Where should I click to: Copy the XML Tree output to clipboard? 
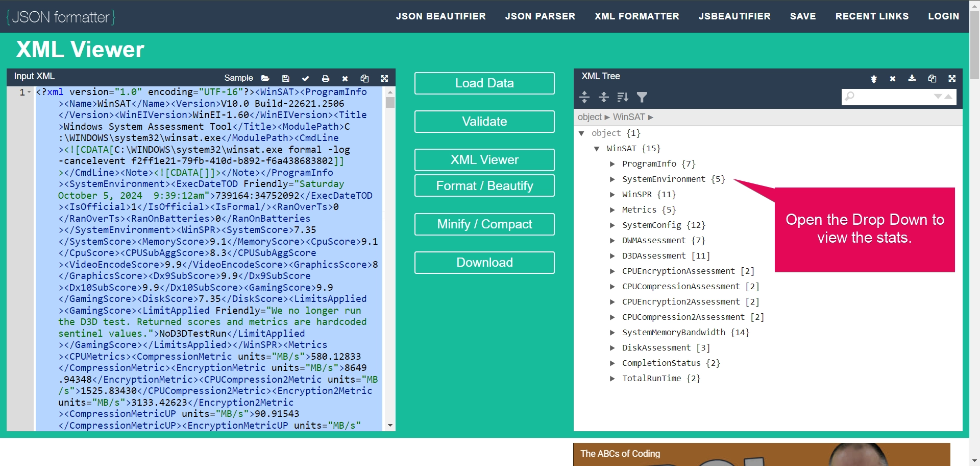pyautogui.click(x=932, y=78)
